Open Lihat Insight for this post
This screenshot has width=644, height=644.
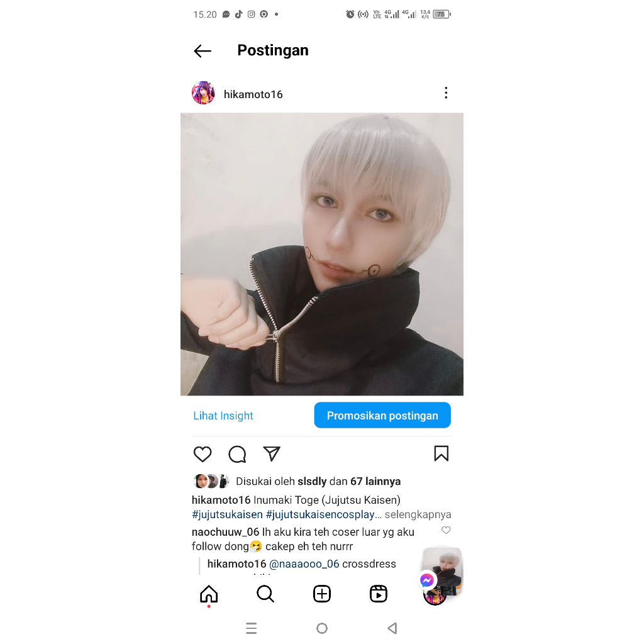[x=223, y=416]
